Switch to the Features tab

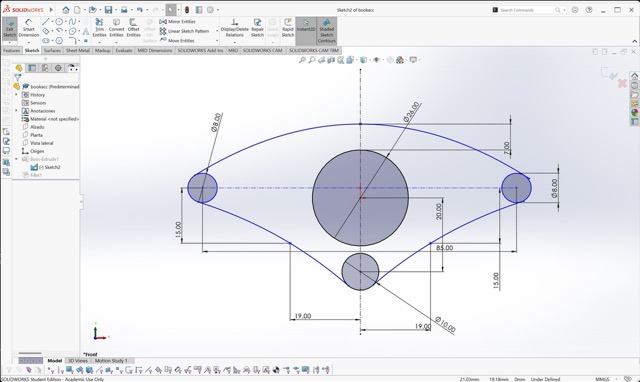pyautogui.click(x=11, y=51)
